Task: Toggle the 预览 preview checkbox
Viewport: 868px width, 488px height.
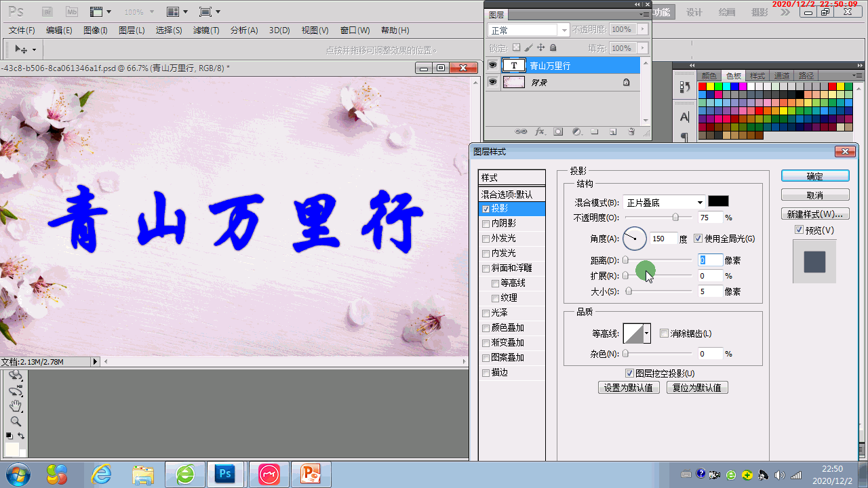Action: (x=800, y=230)
